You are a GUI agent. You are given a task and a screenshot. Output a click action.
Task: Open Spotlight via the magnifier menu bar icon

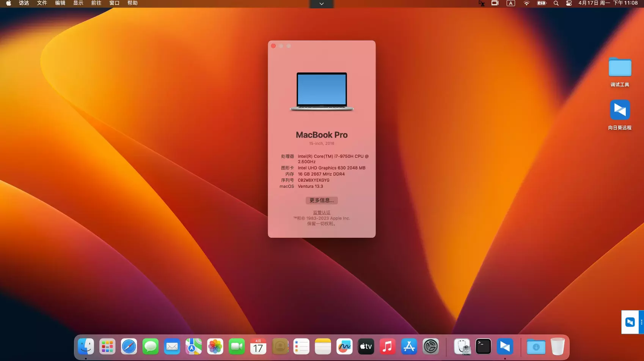point(556,3)
